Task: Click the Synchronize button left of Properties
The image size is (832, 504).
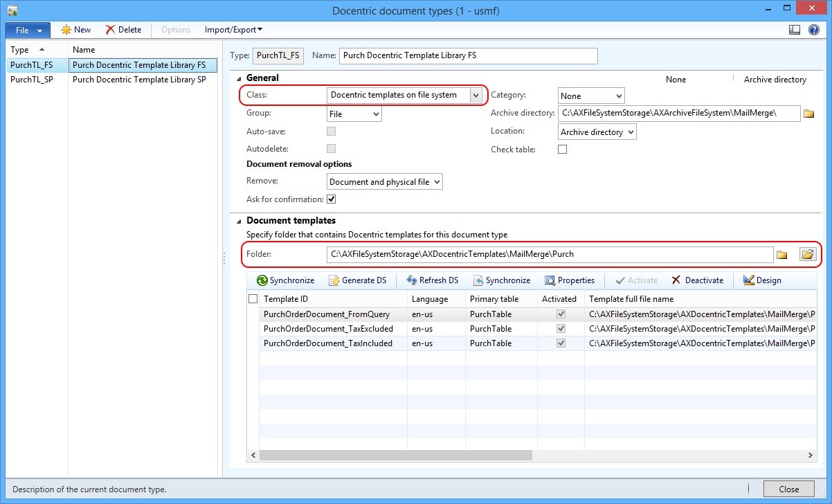Action: click(x=502, y=280)
